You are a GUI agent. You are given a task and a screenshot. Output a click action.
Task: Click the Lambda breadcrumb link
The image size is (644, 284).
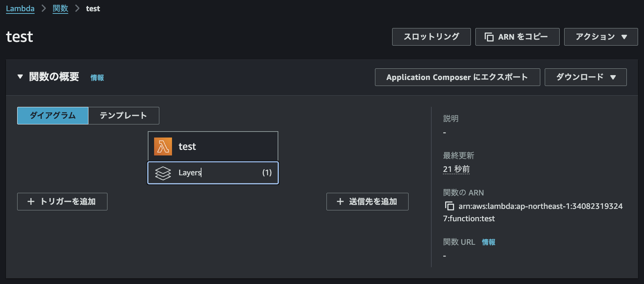click(x=20, y=9)
